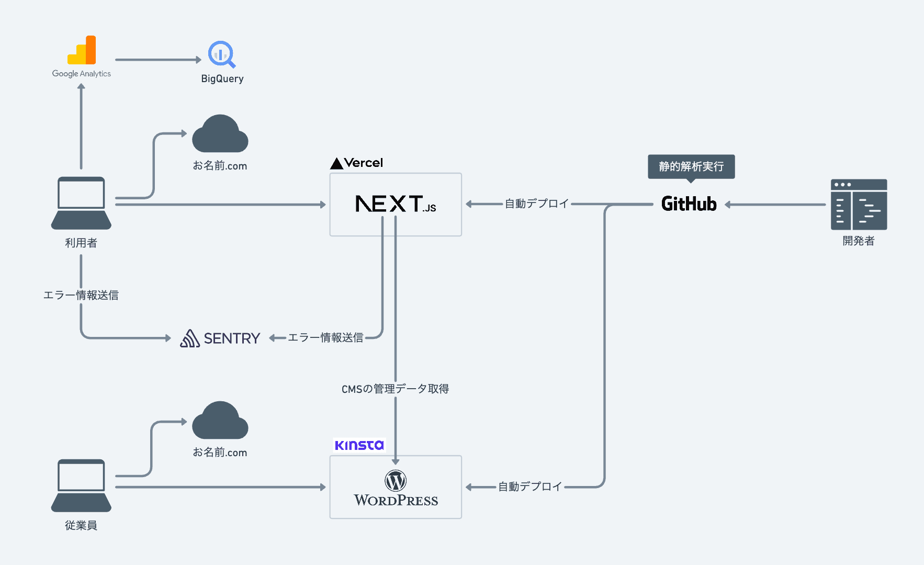Click the upper お名前.com label
Screen dimensions: 924x565
point(220,166)
